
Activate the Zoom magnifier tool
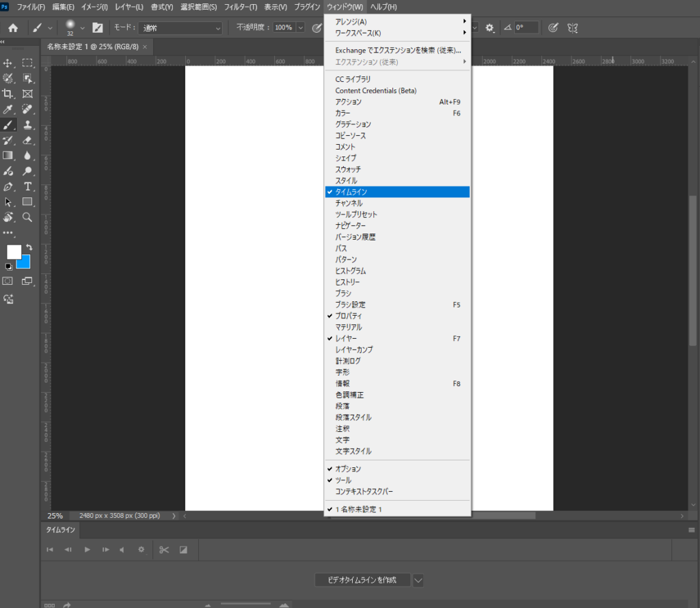(x=28, y=217)
